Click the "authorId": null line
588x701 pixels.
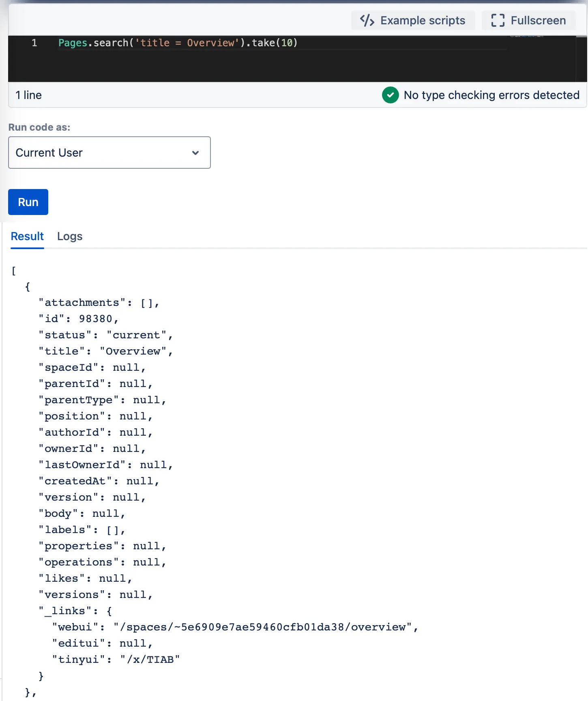point(96,432)
